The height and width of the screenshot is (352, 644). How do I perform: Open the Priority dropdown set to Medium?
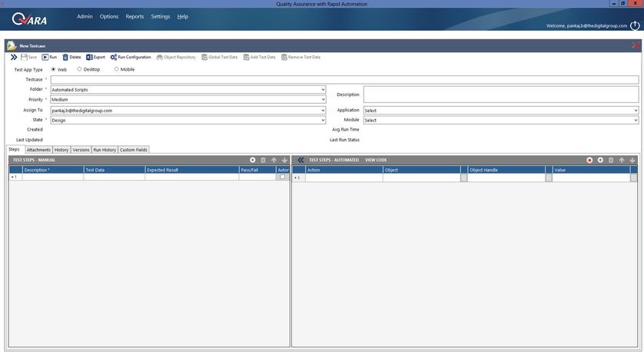click(x=188, y=99)
